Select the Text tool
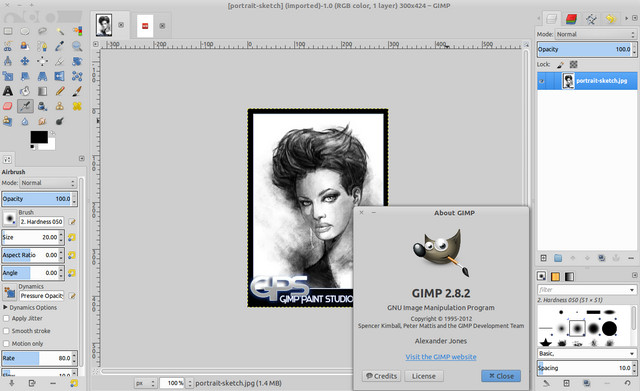 [8, 91]
